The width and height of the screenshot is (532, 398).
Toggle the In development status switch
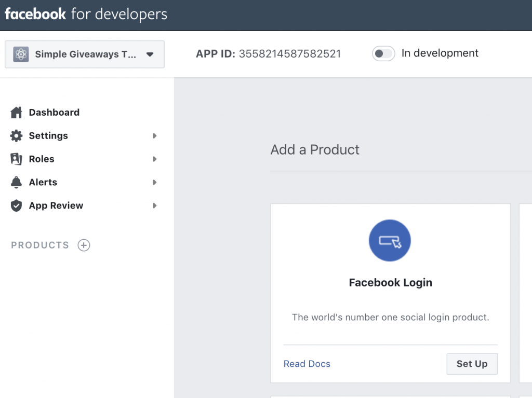coord(383,53)
